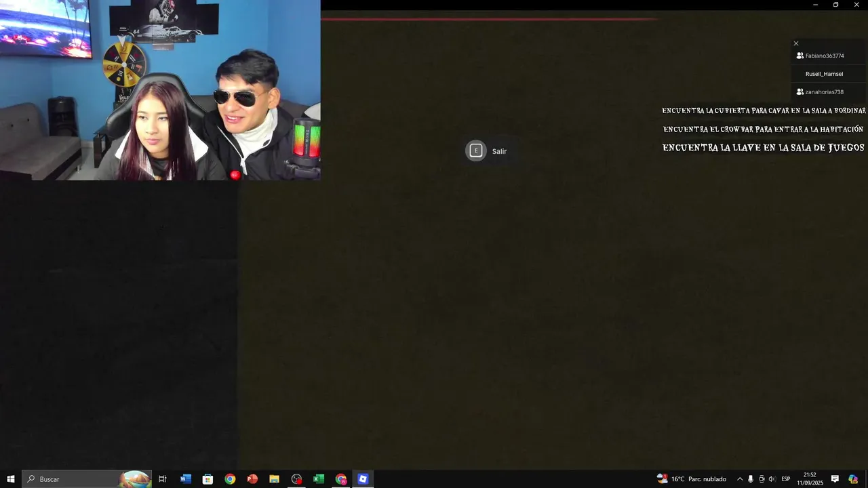Click objective 'Encuentra el crowbar para entrar'
The height and width of the screenshot is (488, 868).
764,129
